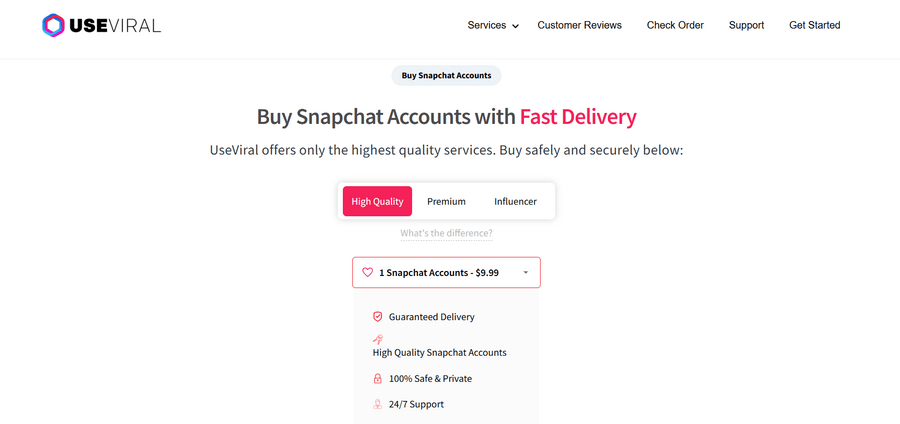900x424 pixels.
Task: Click the padlock icon for Safe & Private
Action: click(x=377, y=379)
